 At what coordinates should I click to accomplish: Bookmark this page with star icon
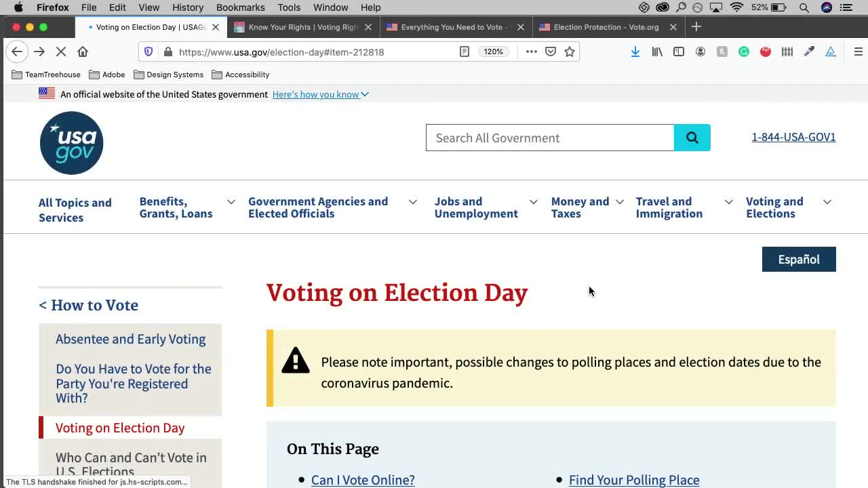point(570,52)
